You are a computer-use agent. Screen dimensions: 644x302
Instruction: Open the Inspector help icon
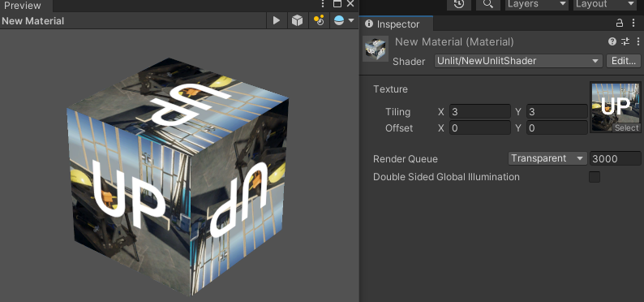tap(612, 41)
